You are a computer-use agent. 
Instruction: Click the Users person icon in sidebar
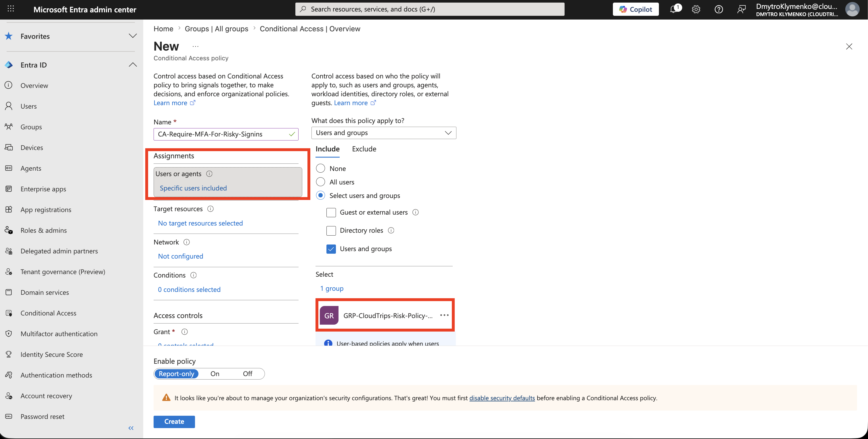[9, 106]
